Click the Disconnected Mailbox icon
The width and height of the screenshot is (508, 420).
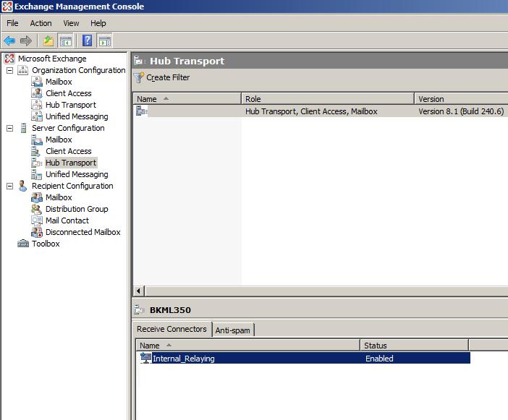(37, 232)
